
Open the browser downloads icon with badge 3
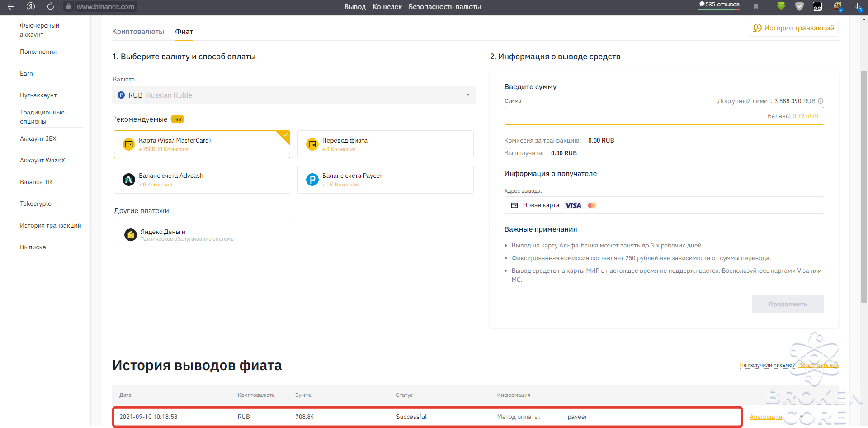[x=858, y=7]
